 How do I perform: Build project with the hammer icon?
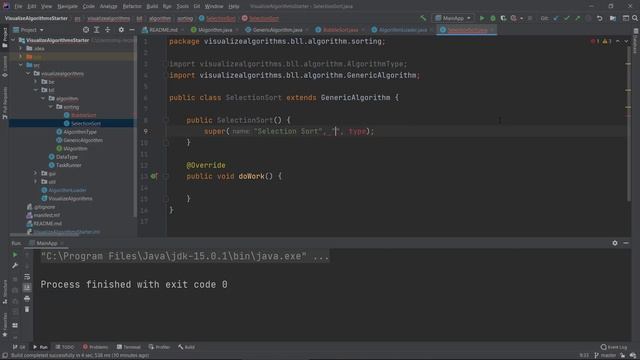tap(423, 18)
